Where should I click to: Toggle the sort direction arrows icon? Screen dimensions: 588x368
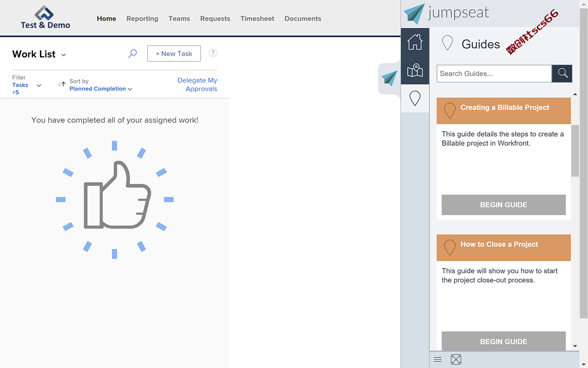61,84
